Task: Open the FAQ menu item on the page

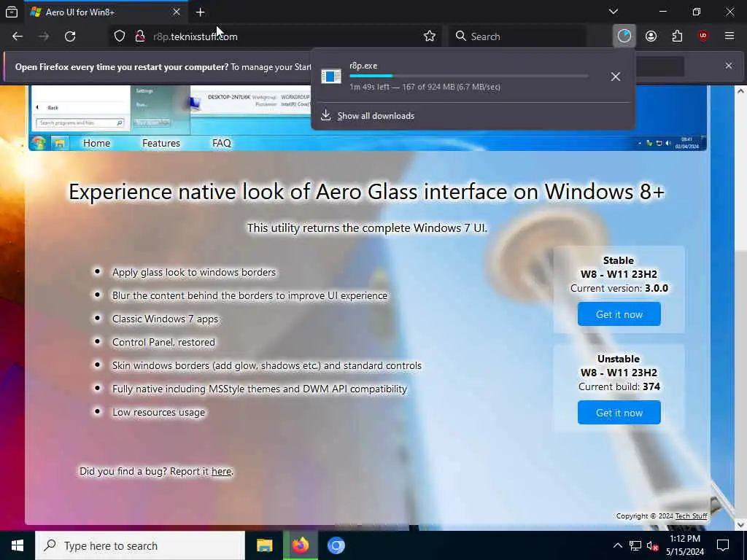Action: tap(222, 143)
